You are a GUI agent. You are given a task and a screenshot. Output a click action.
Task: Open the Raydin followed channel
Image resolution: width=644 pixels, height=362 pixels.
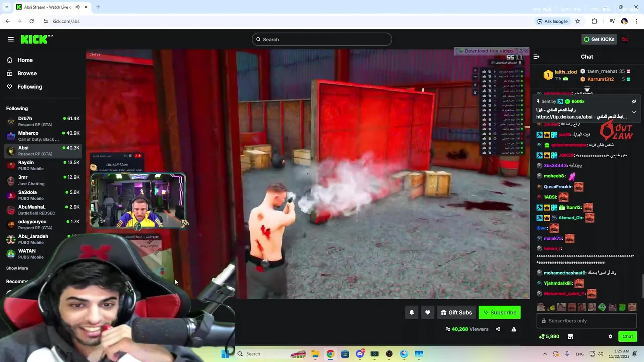click(42, 165)
